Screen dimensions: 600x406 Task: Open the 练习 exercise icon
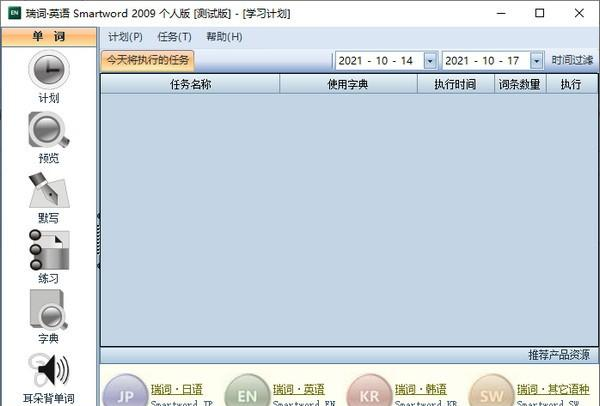click(49, 250)
